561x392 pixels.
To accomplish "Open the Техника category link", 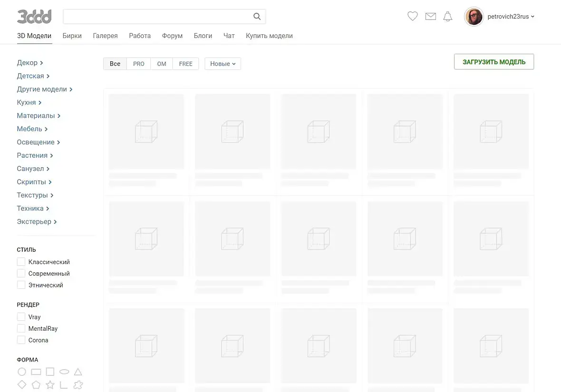I will [33, 208].
